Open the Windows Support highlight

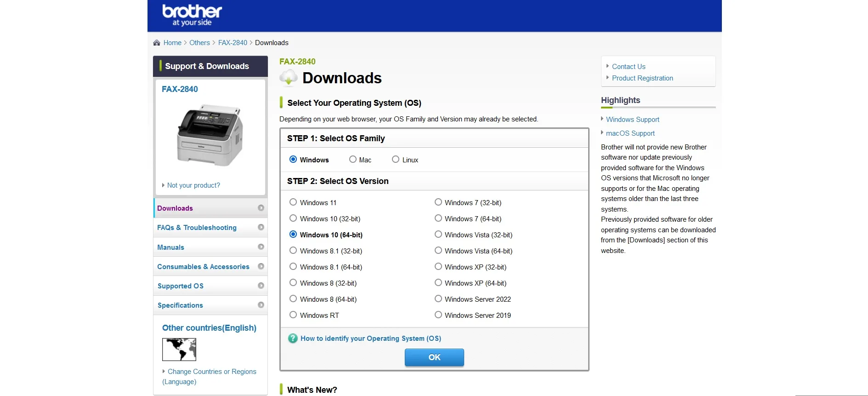pyautogui.click(x=632, y=120)
